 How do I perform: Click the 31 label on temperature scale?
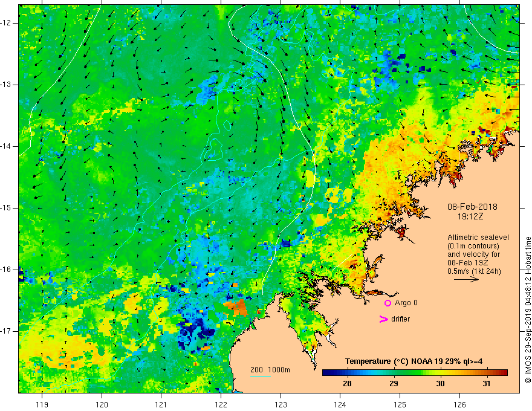click(x=487, y=384)
